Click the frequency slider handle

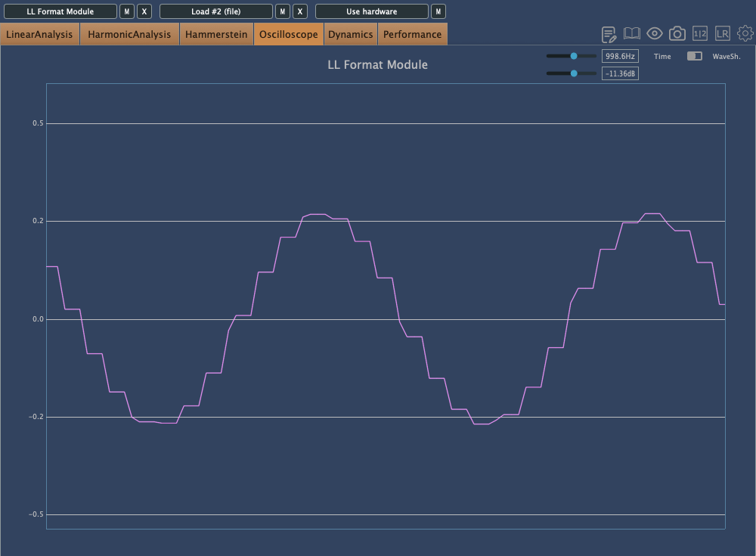(x=574, y=56)
